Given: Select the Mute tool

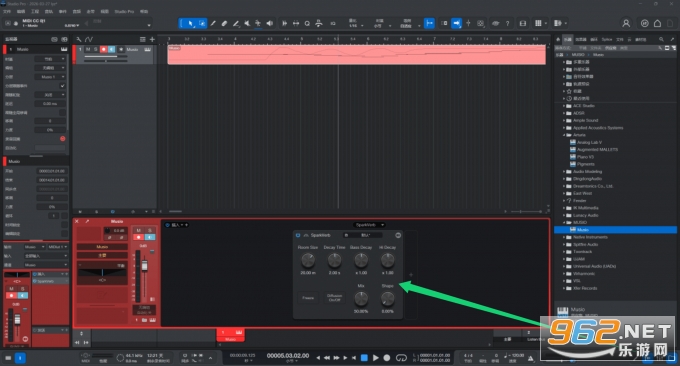Looking at the screenshot, I should [x=247, y=23].
